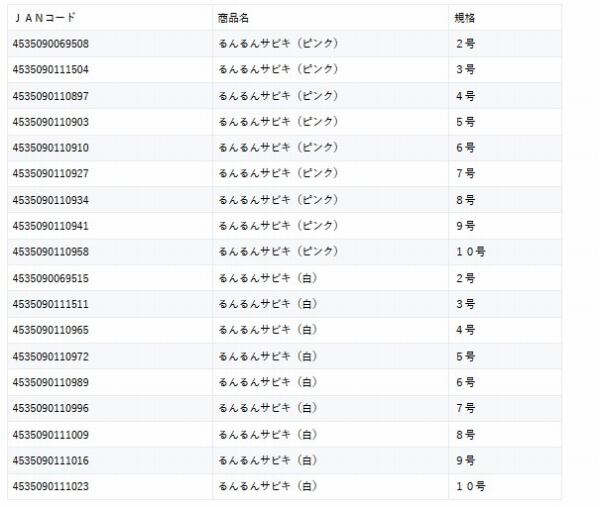Screen dimensions: 600x507
Task: Click product name in row 4535090110965
Action: [268, 330]
